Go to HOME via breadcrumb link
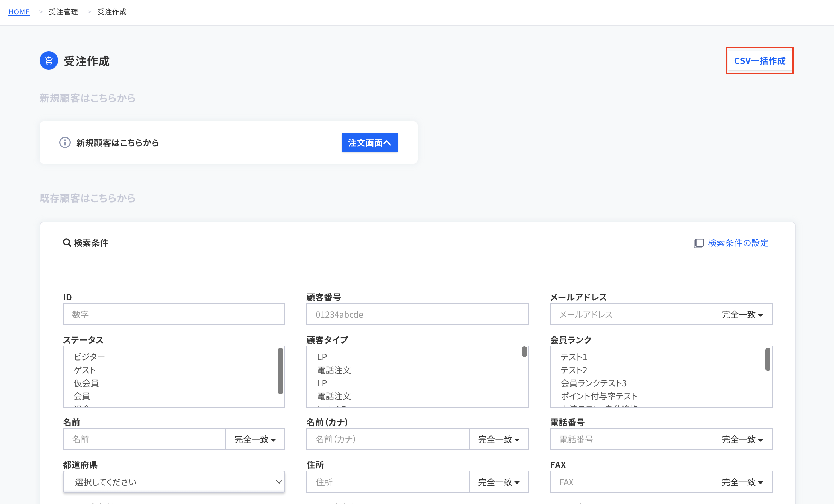The height and width of the screenshot is (504, 834). click(19, 12)
